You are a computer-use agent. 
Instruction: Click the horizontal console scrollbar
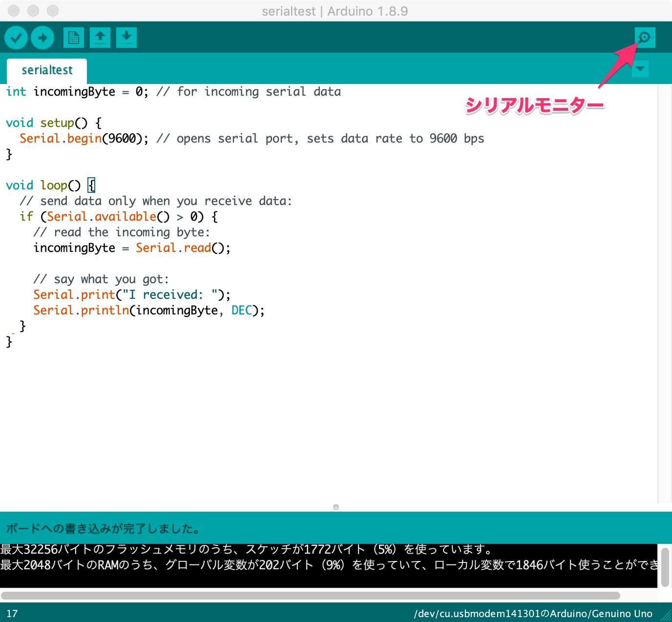[311, 596]
